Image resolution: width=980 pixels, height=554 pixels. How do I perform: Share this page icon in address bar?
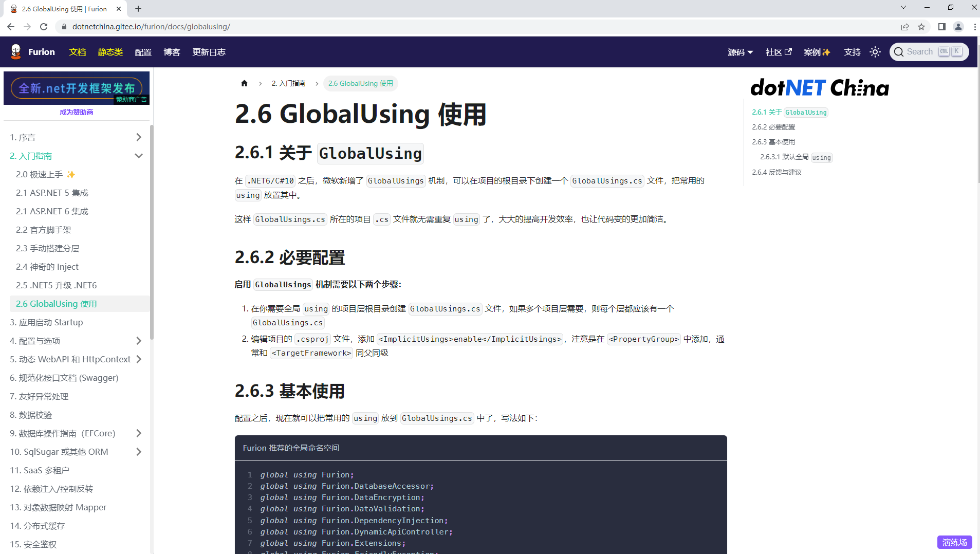905,27
